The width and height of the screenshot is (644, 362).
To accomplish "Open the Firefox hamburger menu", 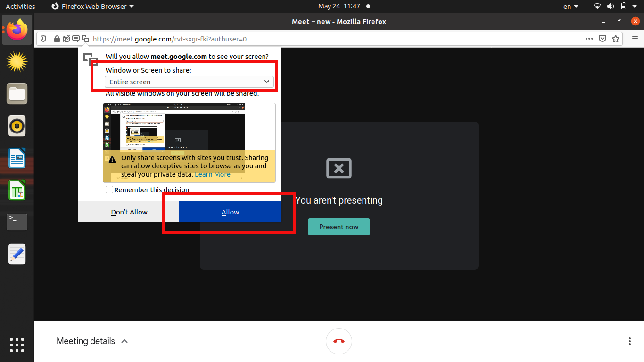I will point(635,39).
